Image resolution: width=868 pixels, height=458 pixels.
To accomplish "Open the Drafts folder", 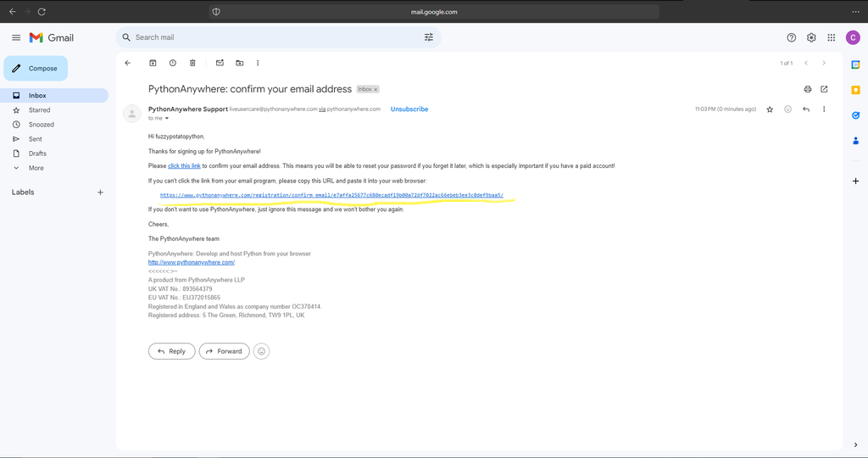I will (37, 154).
